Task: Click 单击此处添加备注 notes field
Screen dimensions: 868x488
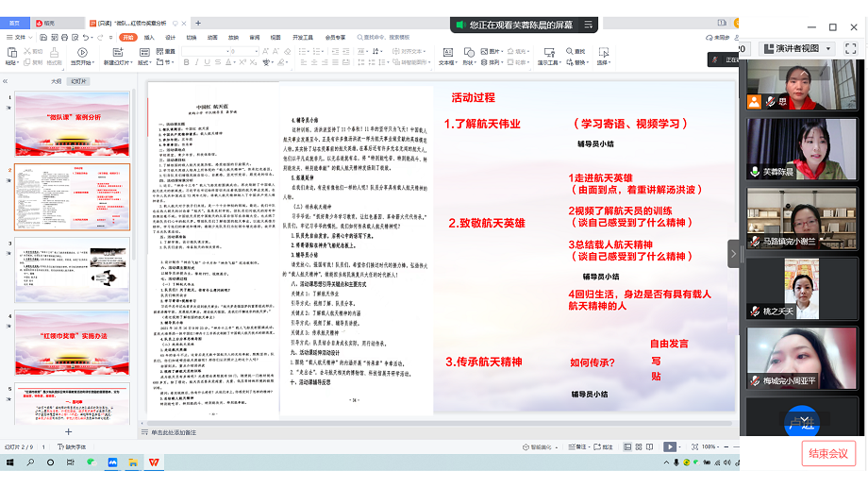Action: [179, 432]
